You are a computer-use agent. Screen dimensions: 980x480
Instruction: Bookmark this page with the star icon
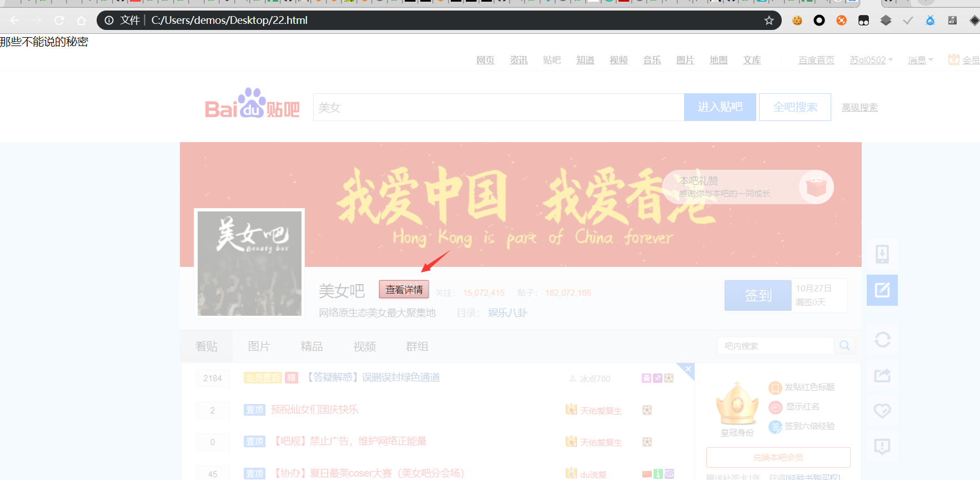769,21
